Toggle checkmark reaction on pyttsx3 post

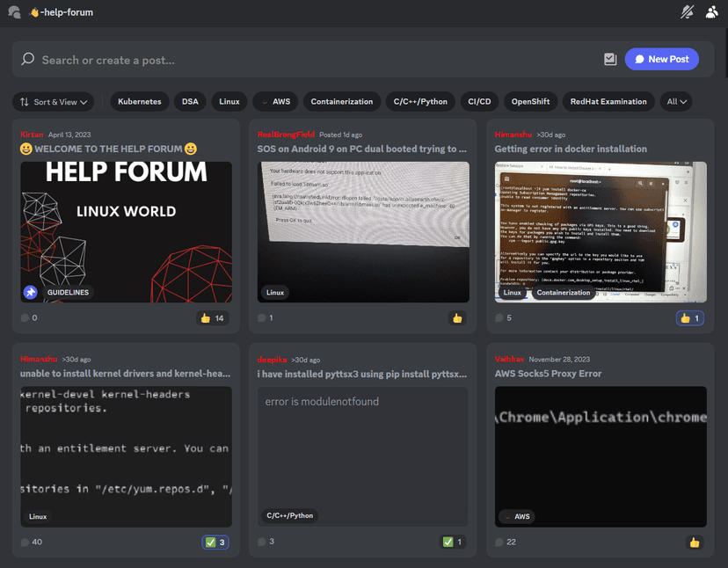(452, 542)
